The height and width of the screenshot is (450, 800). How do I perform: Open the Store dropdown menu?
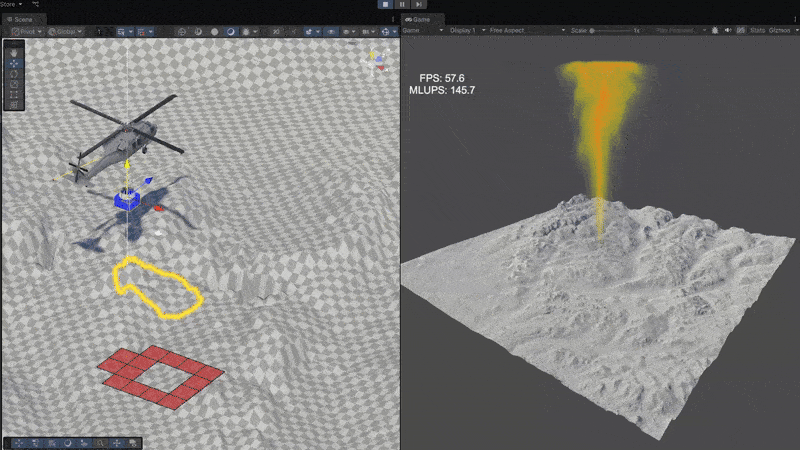11,4
